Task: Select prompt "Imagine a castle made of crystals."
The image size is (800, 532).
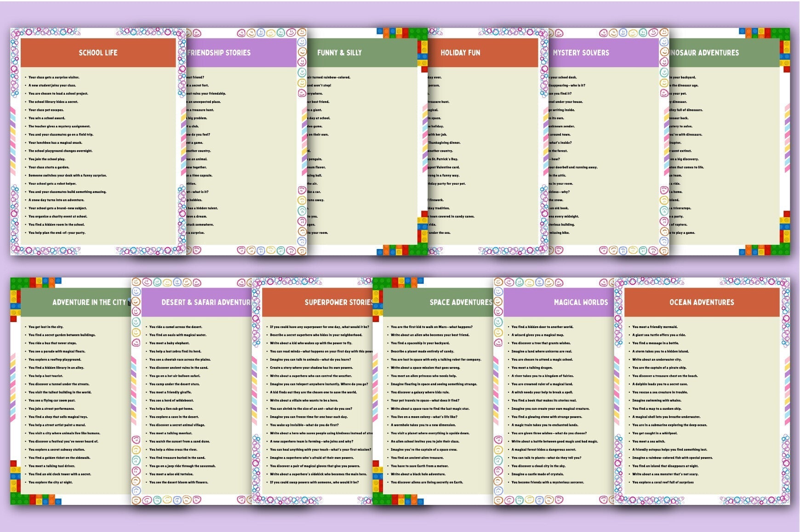Action: pos(538,474)
